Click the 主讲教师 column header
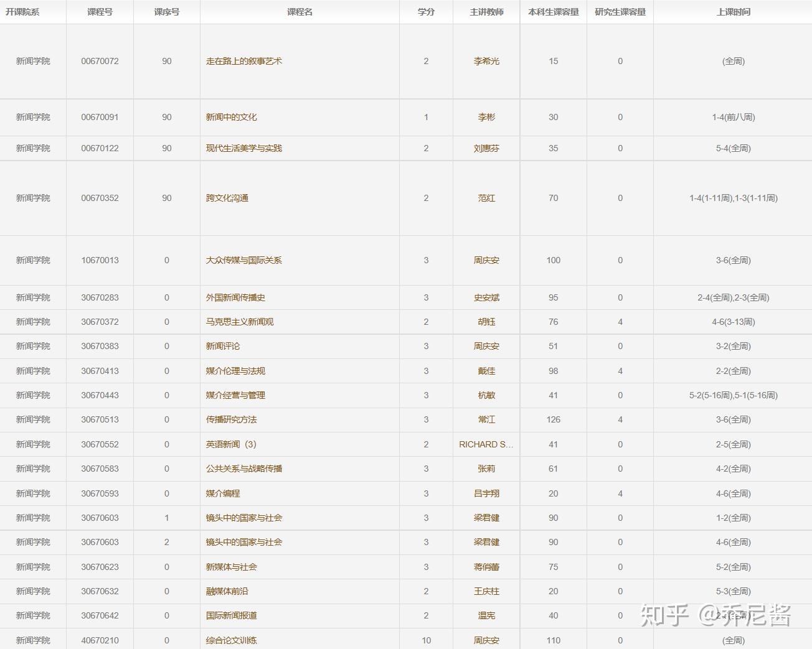 (486, 11)
